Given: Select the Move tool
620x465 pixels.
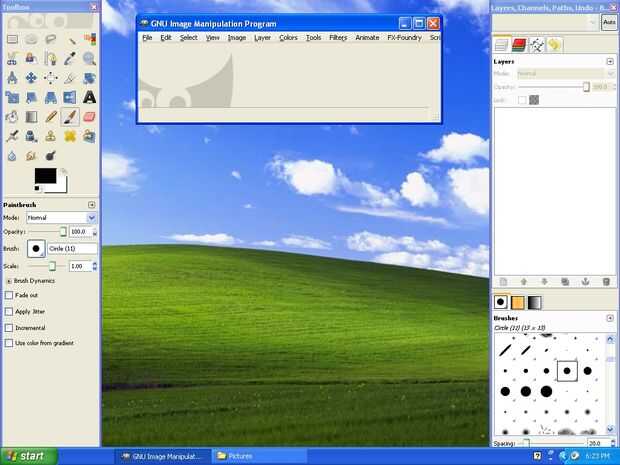Looking at the screenshot, I should [31, 78].
